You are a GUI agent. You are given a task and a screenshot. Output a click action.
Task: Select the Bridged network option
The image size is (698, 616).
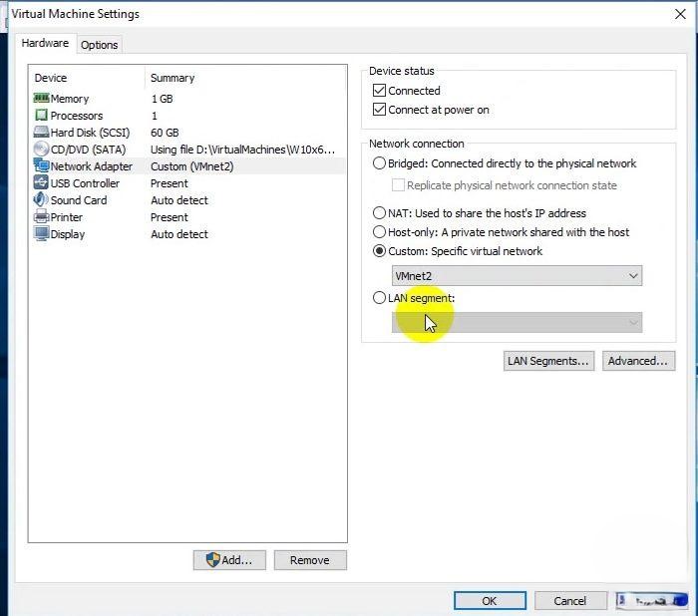[x=379, y=163]
